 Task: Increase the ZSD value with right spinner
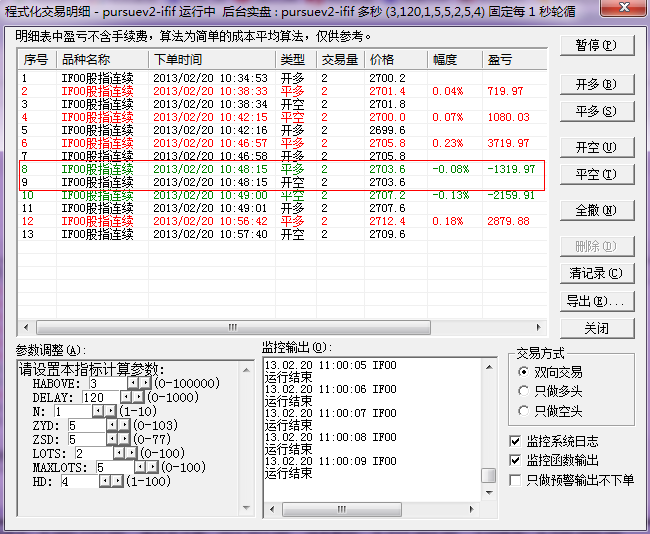pyautogui.click(x=124, y=439)
